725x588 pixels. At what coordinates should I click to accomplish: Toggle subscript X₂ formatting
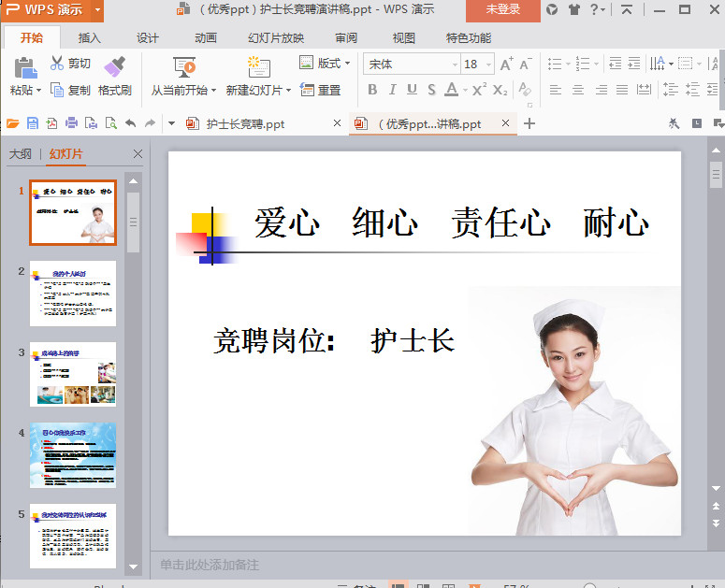coord(500,90)
